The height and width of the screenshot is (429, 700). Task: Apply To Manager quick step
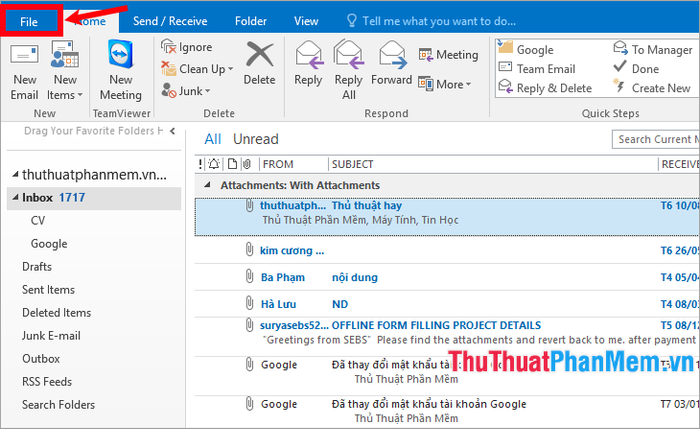tap(653, 49)
